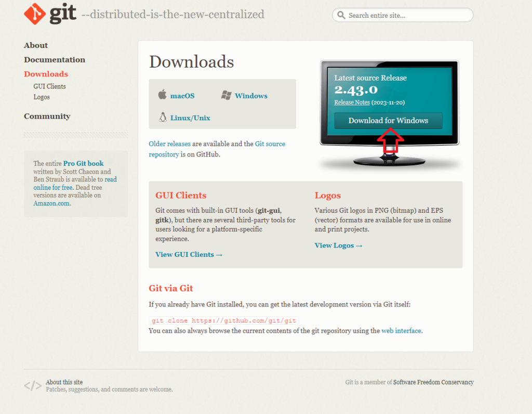Click View Logos link
Viewport: 532px width, 414px height.
click(x=338, y=245)
